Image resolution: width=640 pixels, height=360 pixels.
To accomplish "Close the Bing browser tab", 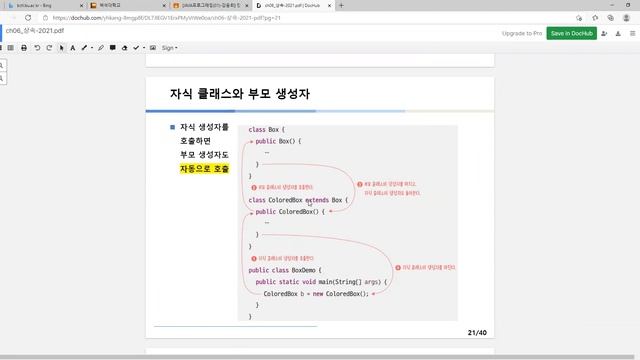I will [81, 6].
